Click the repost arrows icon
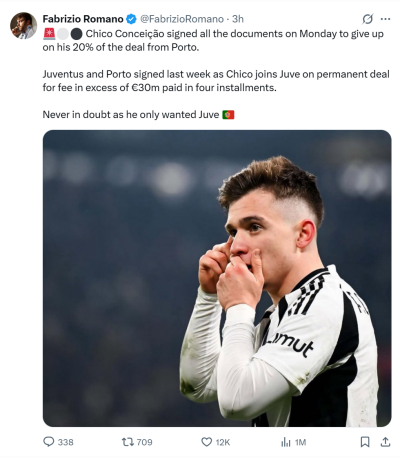The image size is (400, 458). pyautogui.click(x=128, y=442)
